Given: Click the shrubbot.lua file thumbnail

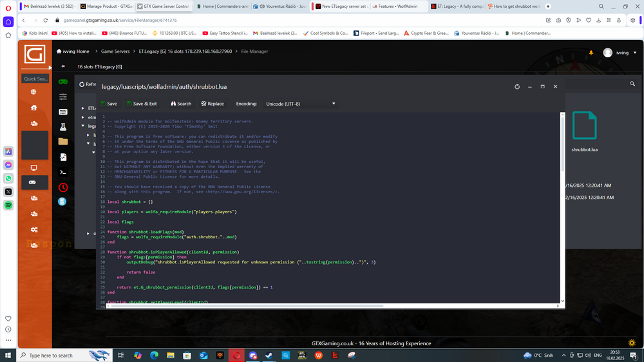Looking at the screenshot, I should point(584,126).
